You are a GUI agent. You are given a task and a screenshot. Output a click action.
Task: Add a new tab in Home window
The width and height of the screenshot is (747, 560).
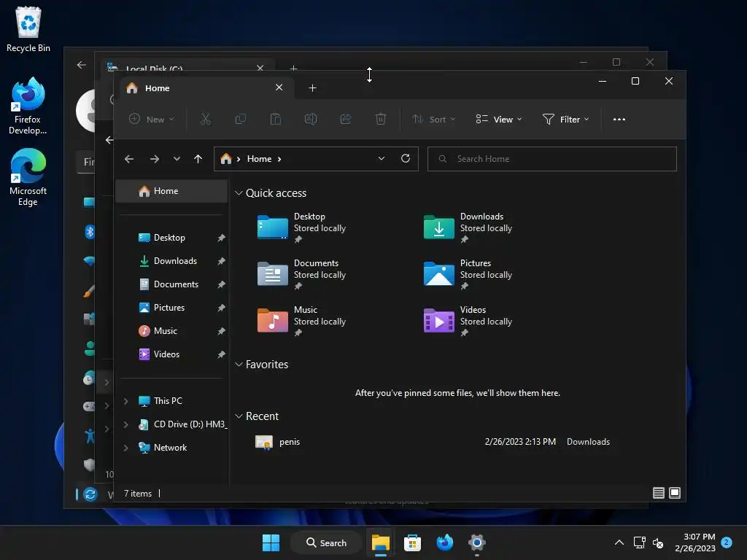[312, 88]
